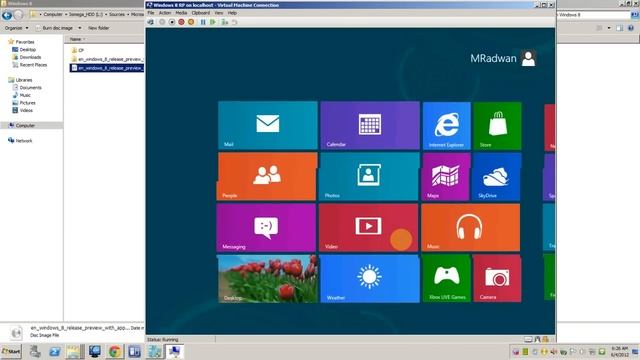Screen dimensions: 640x360
Task: Open the Clipboard menu in VM Connection
Action: click(201, 13)
